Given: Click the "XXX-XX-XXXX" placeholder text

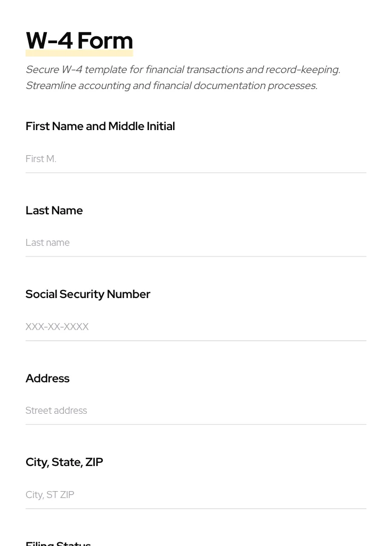Looking at the screenshot, I should [57, 327].
